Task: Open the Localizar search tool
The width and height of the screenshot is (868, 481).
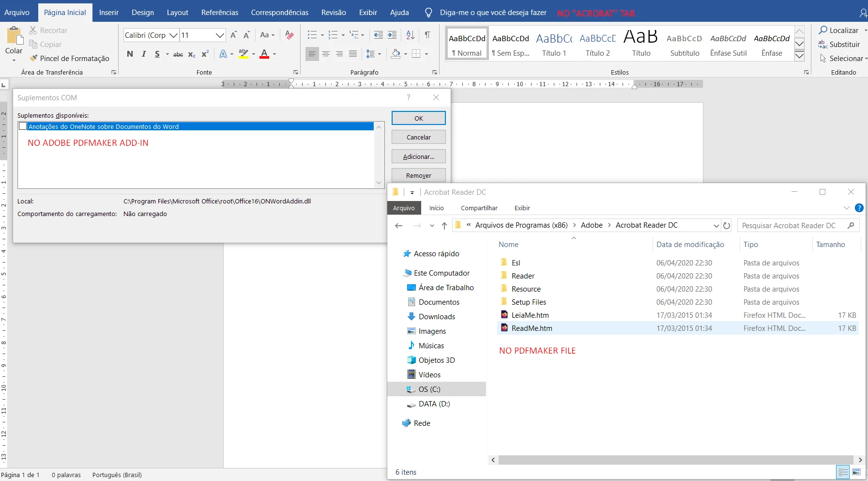Action: pos(838,31)
